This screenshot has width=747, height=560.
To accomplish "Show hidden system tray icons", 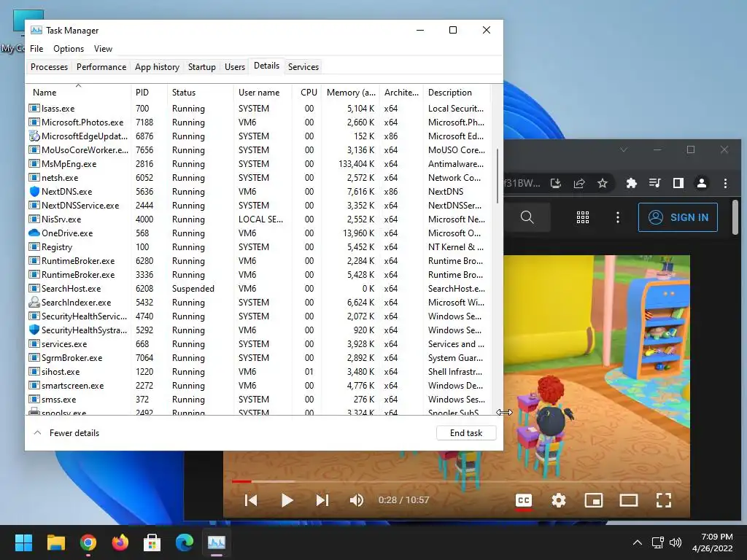I will click(x=637, y=542).
